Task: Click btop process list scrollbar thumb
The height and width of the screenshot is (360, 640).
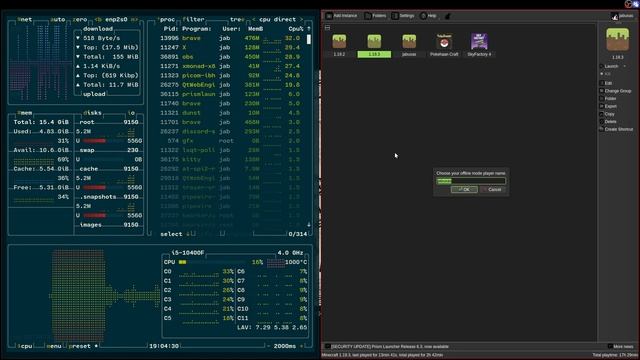Action: (x=309, y=39)
